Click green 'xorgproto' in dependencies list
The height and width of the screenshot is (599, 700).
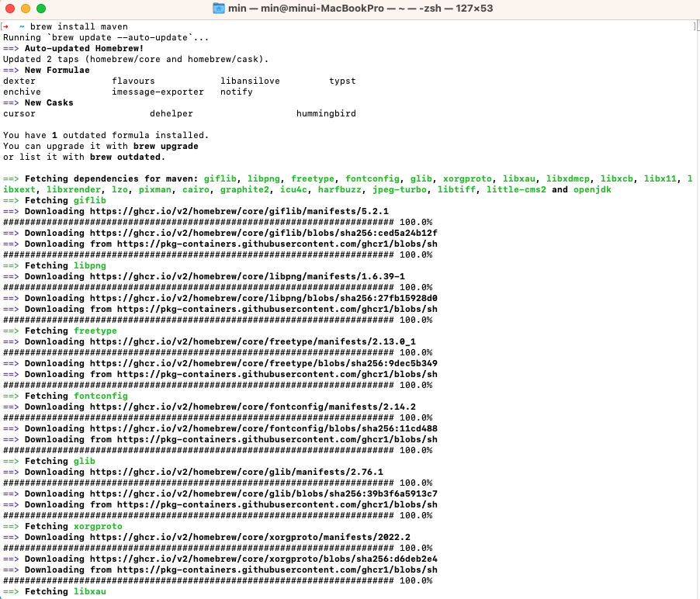click(x=467, y=178)
